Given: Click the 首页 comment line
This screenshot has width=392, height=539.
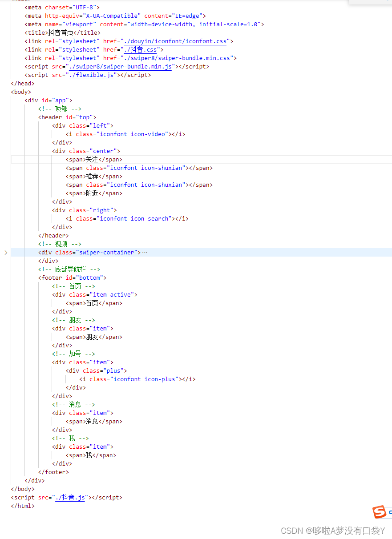Looking at the screenshot, I should 73,286.
